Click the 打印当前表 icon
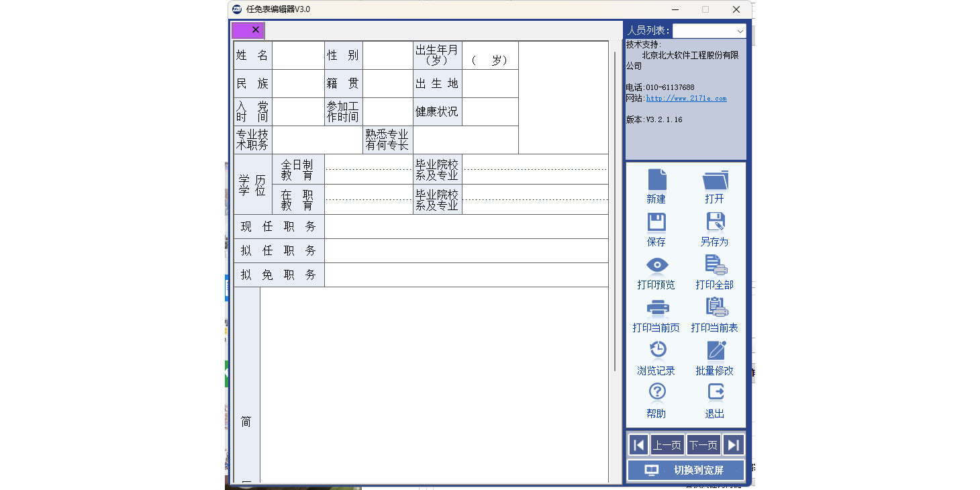Viewport: 980px width, 490px height. [715, 309]
